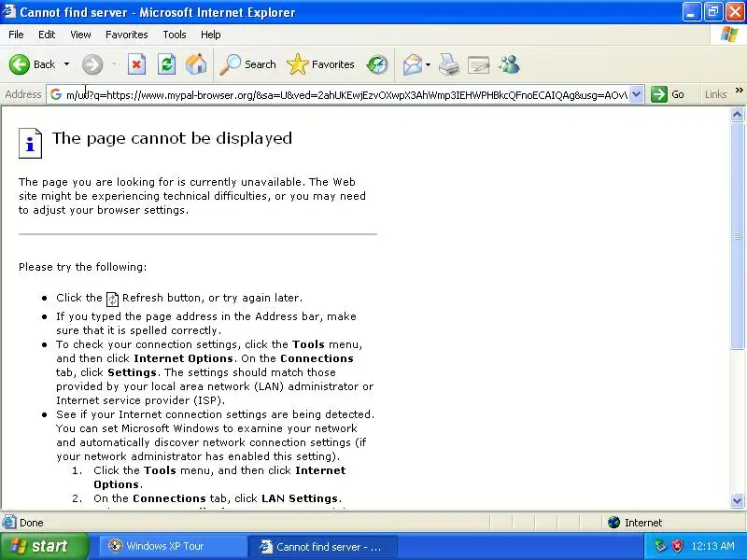Click 'The page cannot be displayed' heading
The image size is (747, 560).
[172, 138]
